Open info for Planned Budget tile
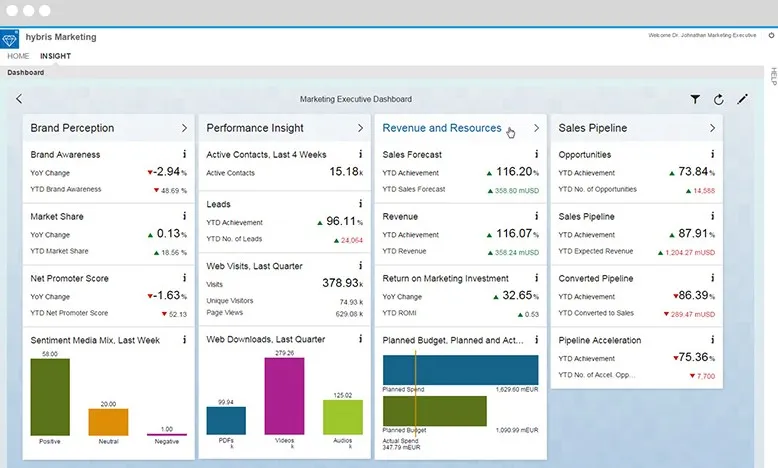This screenshot has width=778, height=468. pyautogui.click(x=536, y=339)
